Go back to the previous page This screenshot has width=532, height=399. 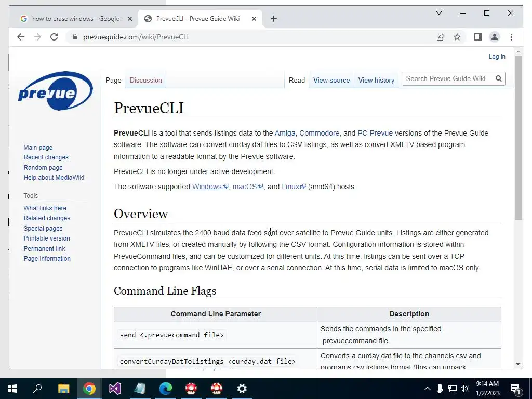[x=21, y=37]
